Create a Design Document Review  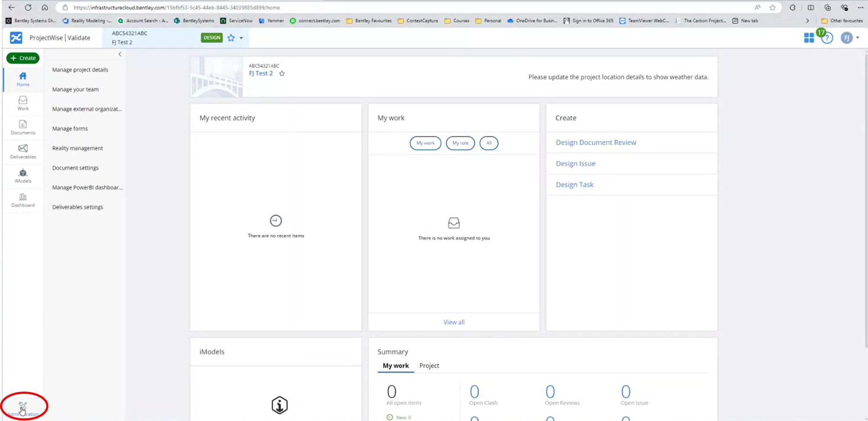[596, 142]
